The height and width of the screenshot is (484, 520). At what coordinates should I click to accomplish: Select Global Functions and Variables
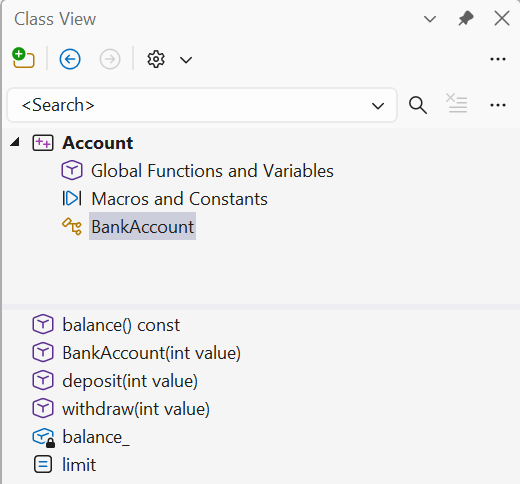(212, 171)
